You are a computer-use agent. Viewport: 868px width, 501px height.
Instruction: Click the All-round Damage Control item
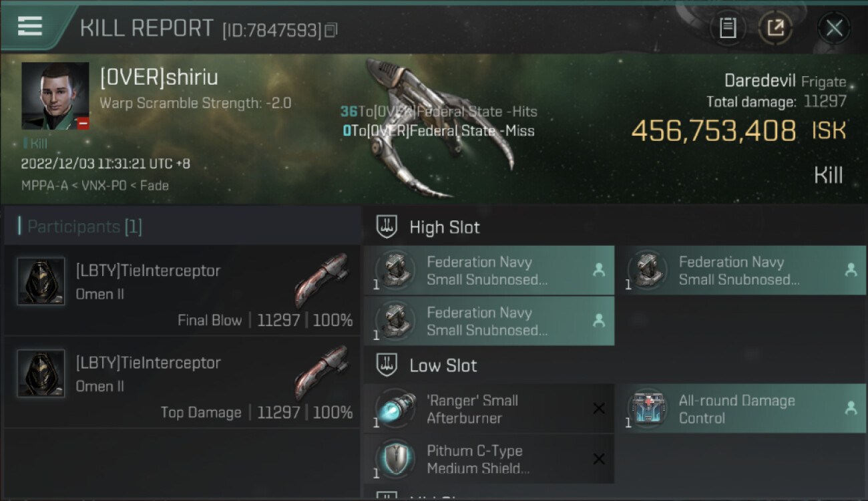pyautogui.click(x=741, y=409)
